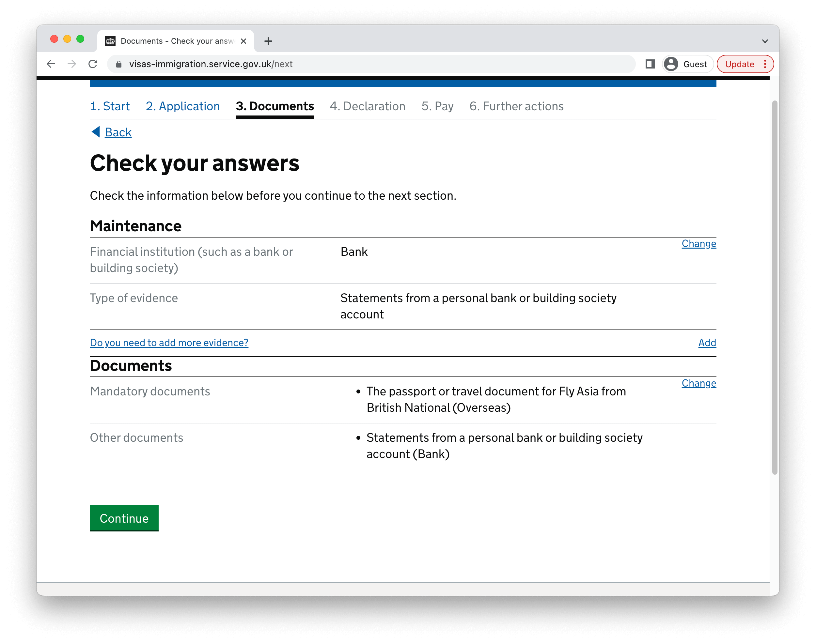Click the passport or travel document bullet text
This screenshot has height=644, width=816.
(x=496, y=400)
